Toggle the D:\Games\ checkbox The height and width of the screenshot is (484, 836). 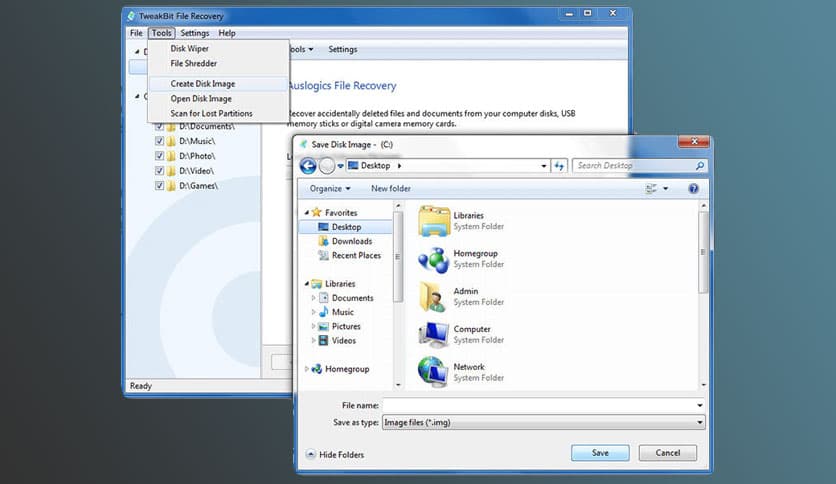159,186
